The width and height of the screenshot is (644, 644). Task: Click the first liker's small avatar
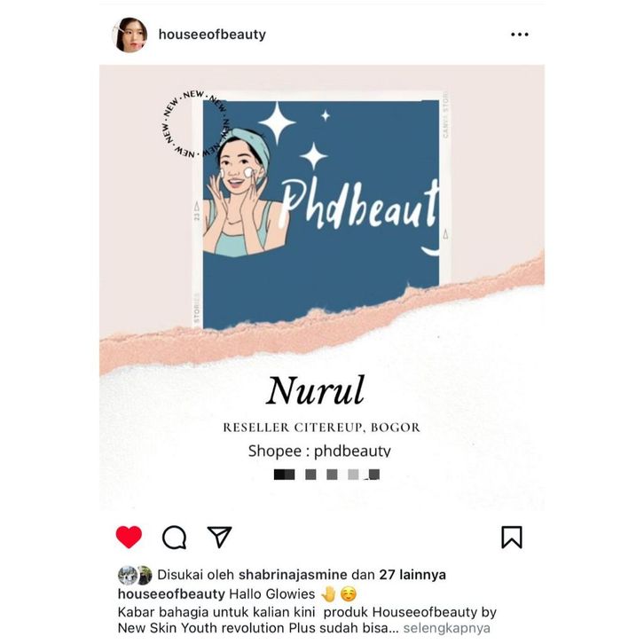click(x=128, y=575)
